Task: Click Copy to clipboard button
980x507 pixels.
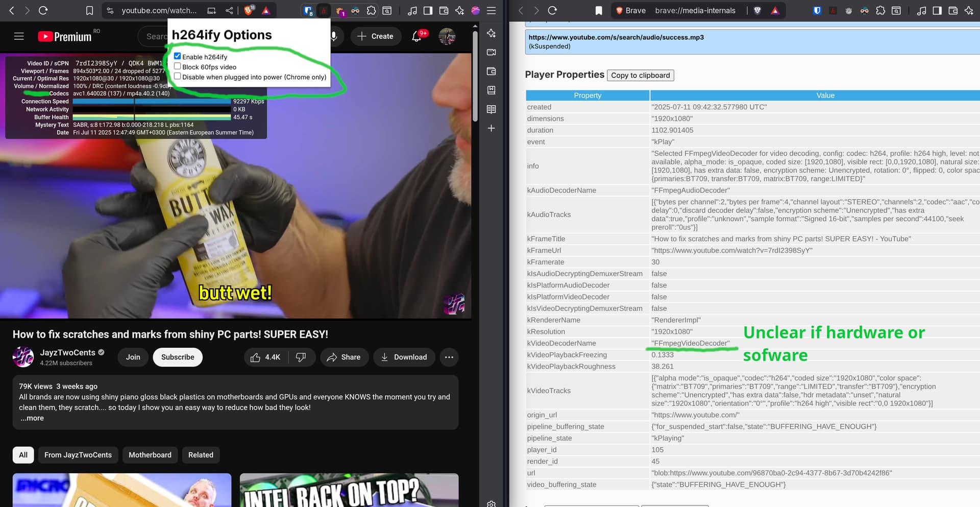Action: click(640, 76)
